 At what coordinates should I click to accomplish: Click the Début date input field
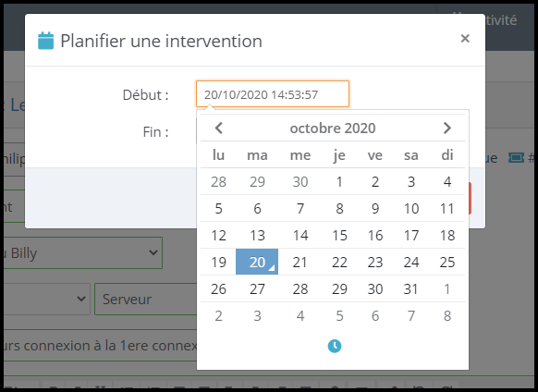point(273,94)
